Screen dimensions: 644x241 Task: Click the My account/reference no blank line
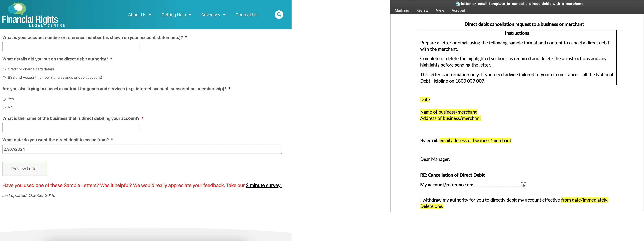[498, 185]
